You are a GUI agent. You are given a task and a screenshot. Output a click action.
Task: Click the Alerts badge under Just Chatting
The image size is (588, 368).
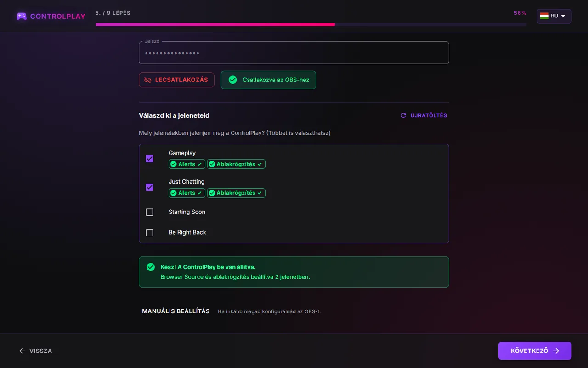[x=187, y=193]
